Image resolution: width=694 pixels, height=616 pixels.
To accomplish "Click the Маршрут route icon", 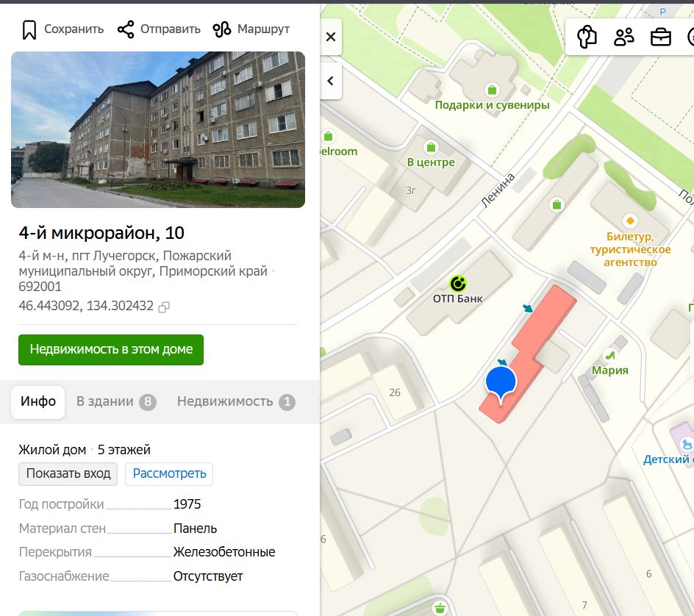I will pyautogui.click(x=222, y=29).
